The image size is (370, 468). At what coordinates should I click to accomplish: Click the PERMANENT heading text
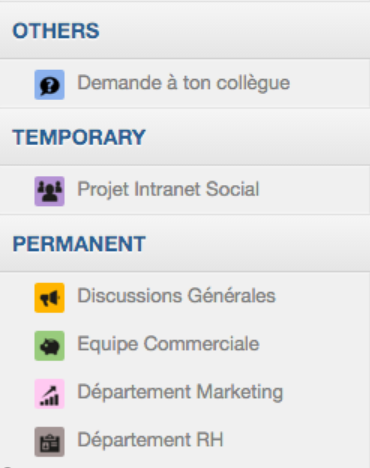(x=79, y=244)
